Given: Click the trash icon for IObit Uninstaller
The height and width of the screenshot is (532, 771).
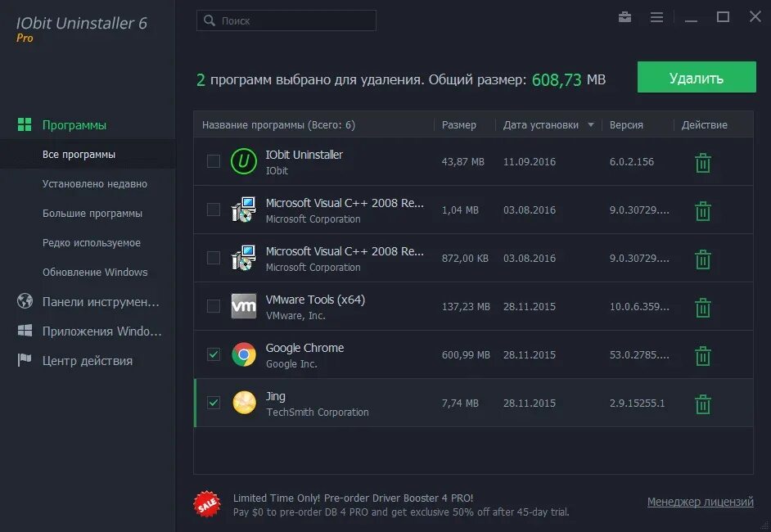Looking at the screenshot, I should point(702,163).
